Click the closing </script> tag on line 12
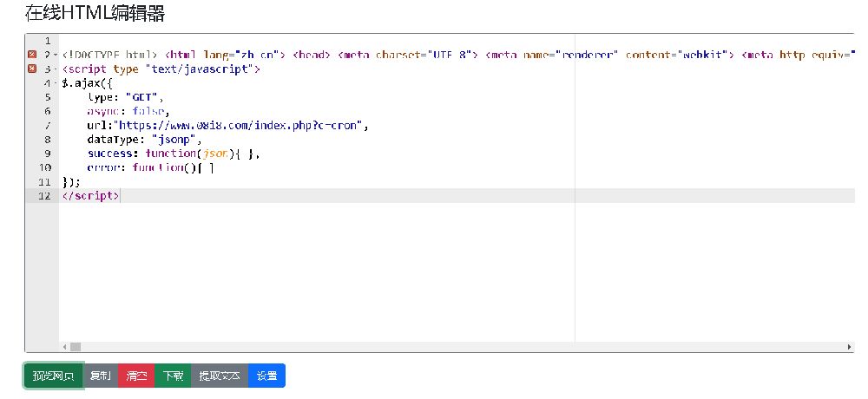 click(90, 196)
